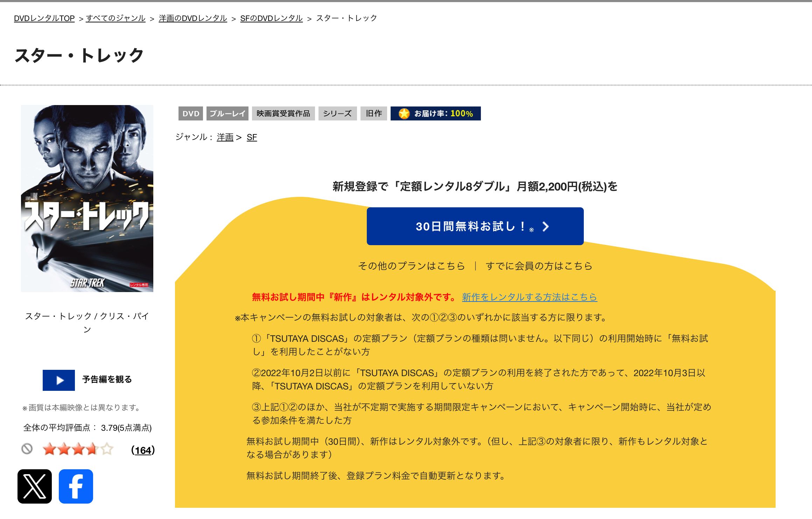Click the final breadcrumb スター・トレック text

click(346, 18)
